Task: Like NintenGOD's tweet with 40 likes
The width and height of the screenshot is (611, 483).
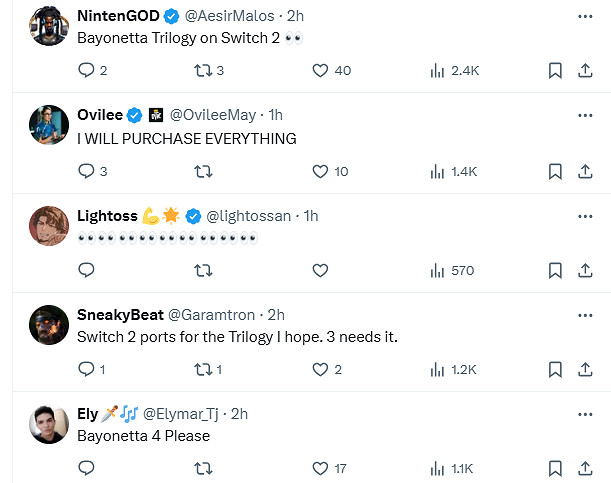Action: click(x=320, y=71)
